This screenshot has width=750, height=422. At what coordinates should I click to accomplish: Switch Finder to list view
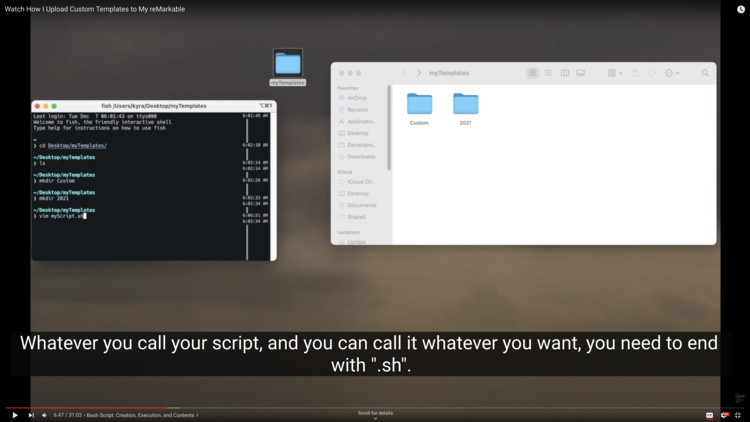tap(548, 73)
